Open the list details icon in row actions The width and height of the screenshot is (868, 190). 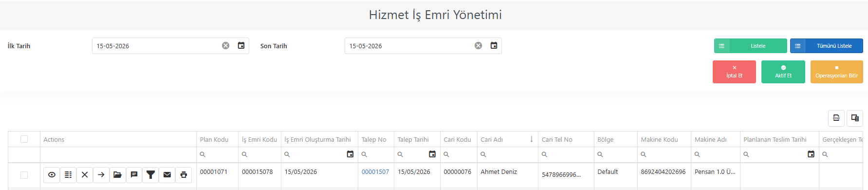click(x=68, y=175)
